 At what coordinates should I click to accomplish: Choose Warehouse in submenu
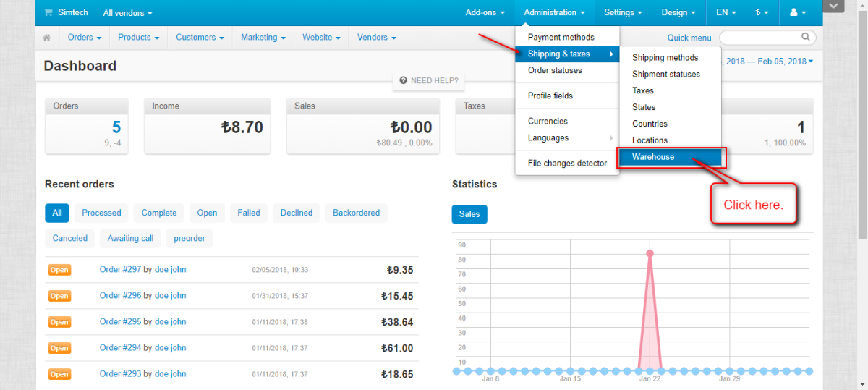671,157
